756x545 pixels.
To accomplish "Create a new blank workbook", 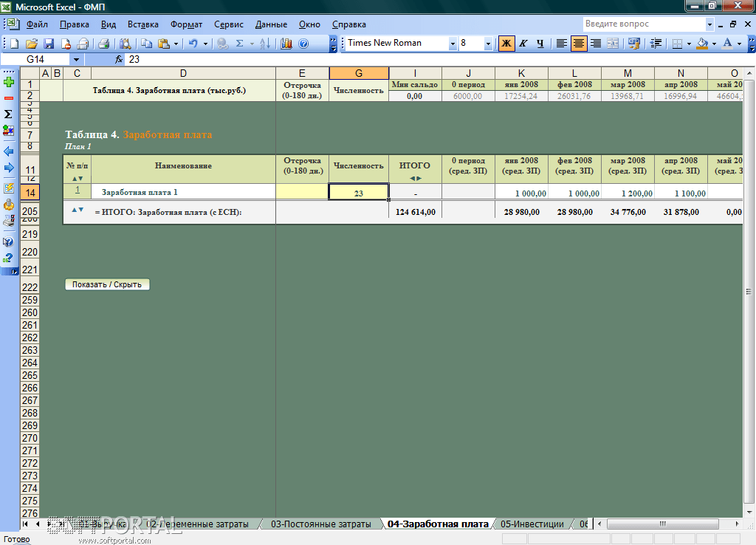I will pyautogui.click(x=15, y=44).
